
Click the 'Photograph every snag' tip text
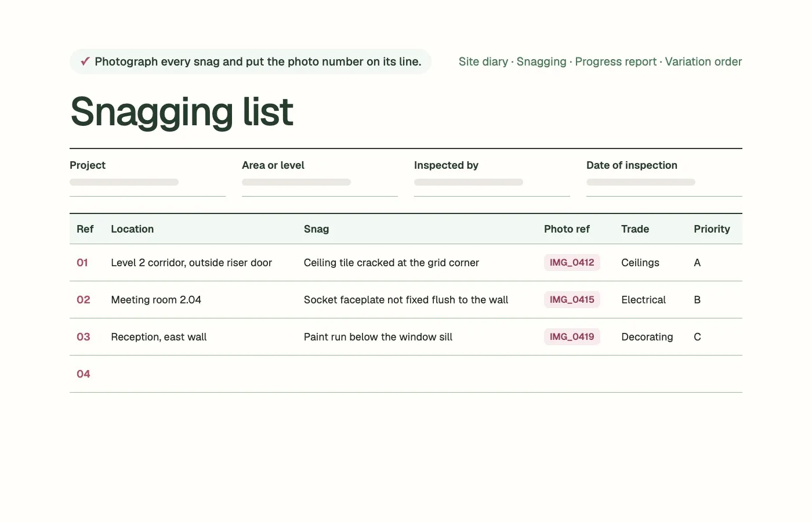click(x=258, y=61)
